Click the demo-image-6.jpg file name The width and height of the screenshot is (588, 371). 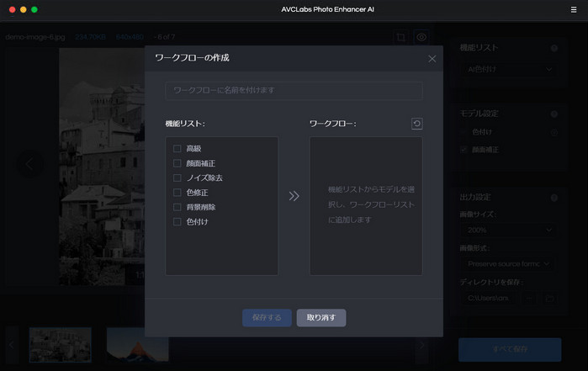tap(35, 37)
